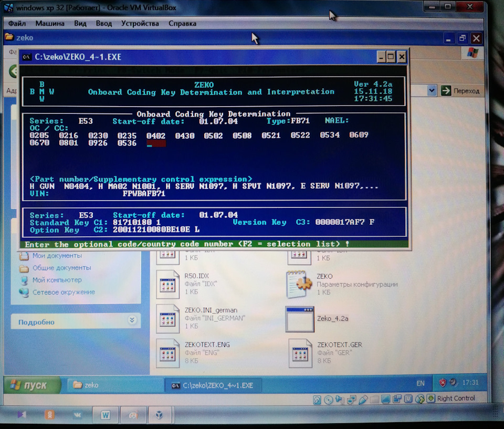
Task: Click the VIN value FPWBAFB71
Action: (144, 193)
